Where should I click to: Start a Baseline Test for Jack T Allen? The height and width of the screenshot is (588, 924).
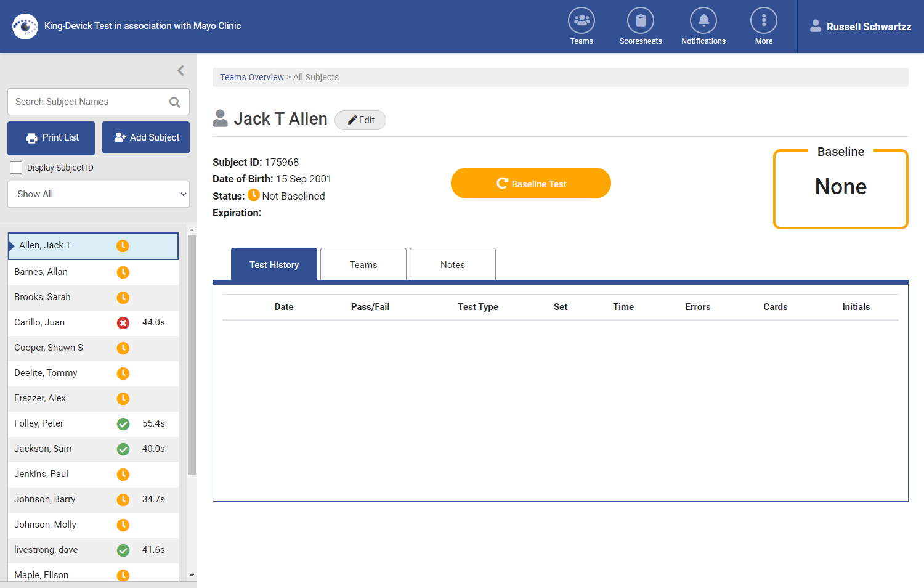pos(530,183)
